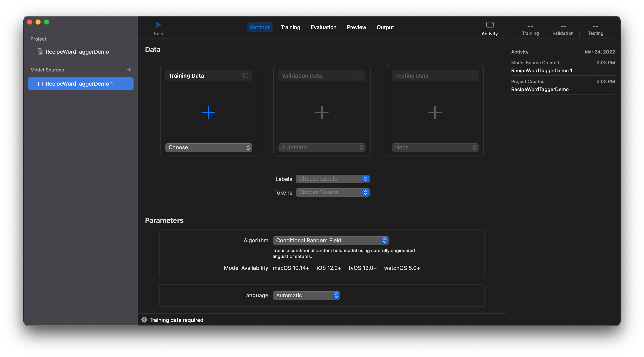The height and width of the screenshot is (357, 644).
Task: Add a new Model Source with the plus icon
Action: (x=129, y=70)
